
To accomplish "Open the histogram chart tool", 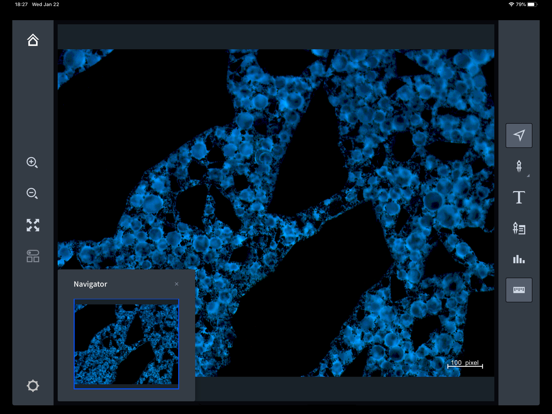I will [x=519, y=259].
